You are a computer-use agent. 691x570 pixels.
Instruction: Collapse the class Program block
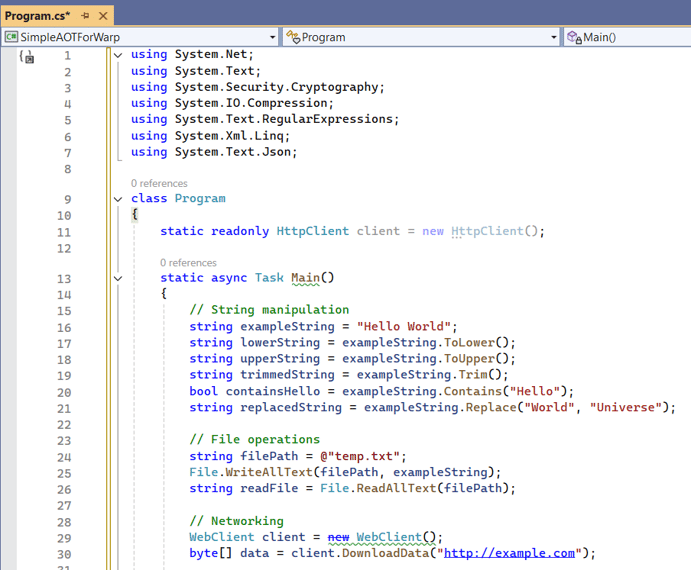click(x=118, y=199)
